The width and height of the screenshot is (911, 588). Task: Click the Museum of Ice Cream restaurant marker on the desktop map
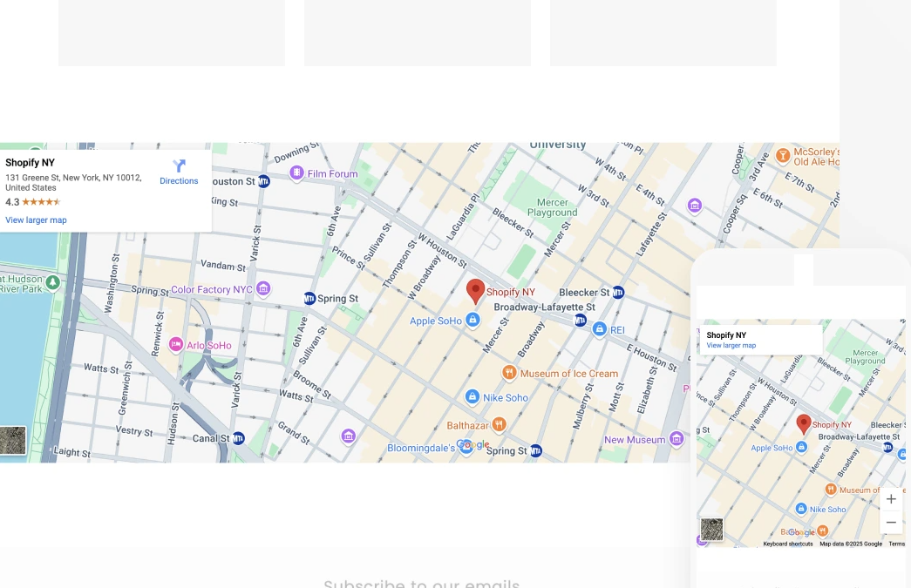[x=509, y=373]
